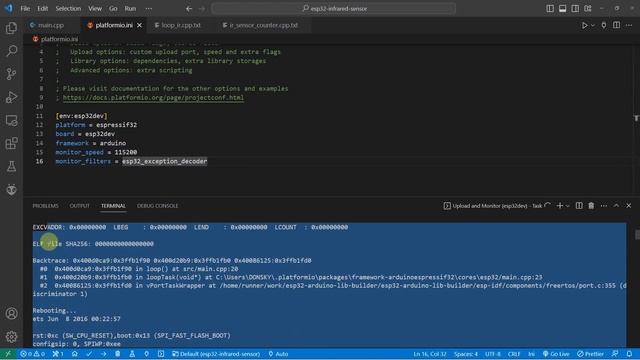Change file encoding UTF-8
Screen dimensions: 640x360
493,354
